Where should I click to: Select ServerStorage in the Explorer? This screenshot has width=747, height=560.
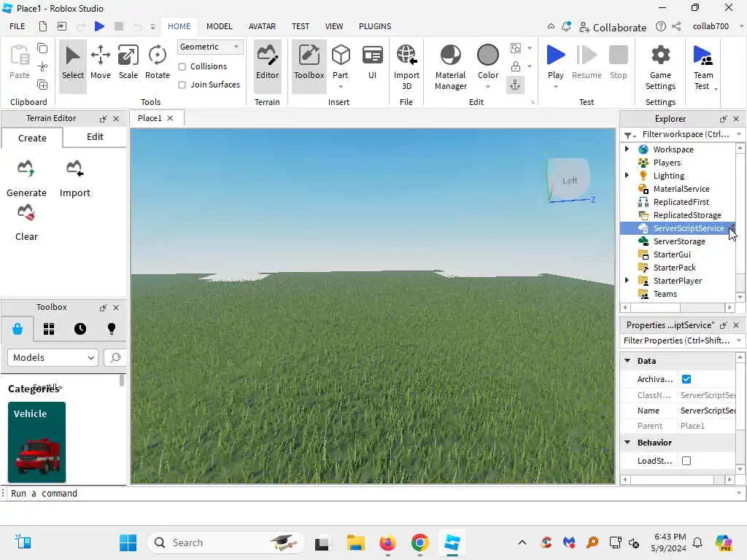click(678, 241)
